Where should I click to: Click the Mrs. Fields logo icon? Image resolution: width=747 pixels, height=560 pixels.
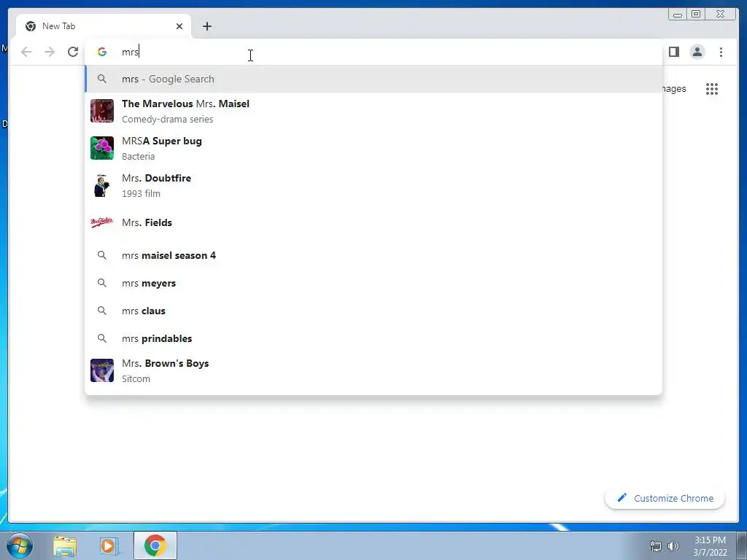pyautogui.click(x=102, y=222)
